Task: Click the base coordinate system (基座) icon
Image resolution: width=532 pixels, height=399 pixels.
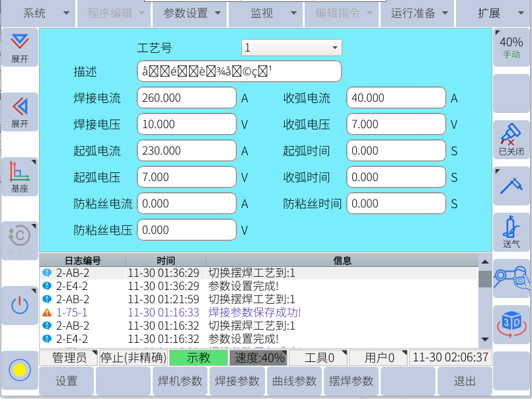Action: point(19,176)
